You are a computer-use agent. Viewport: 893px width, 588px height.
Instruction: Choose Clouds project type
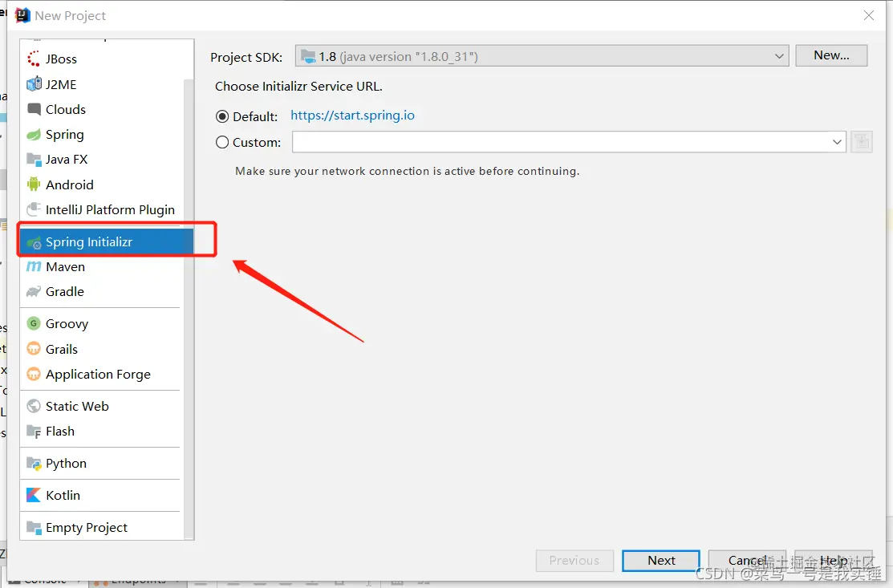[102, 109]
